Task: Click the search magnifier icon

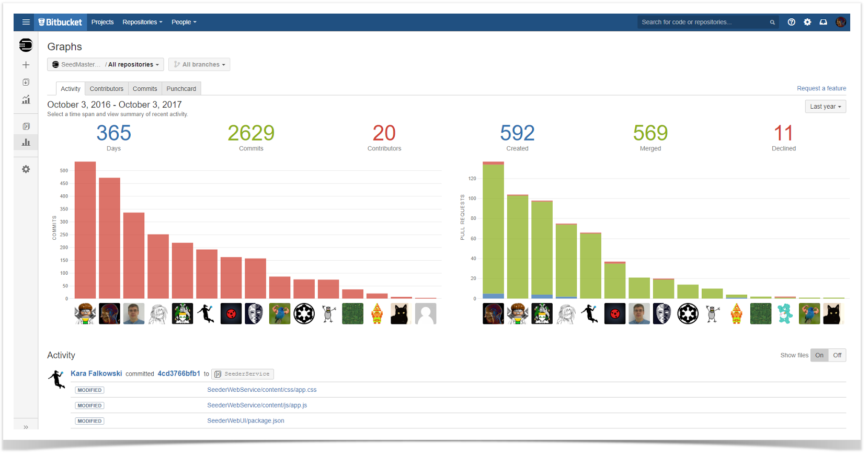Action: [772, 22]
